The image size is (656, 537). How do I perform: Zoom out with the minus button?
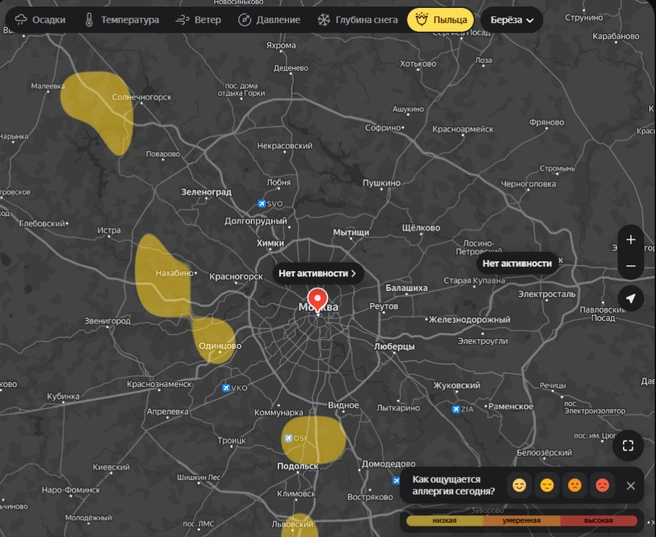click(631, 266)
